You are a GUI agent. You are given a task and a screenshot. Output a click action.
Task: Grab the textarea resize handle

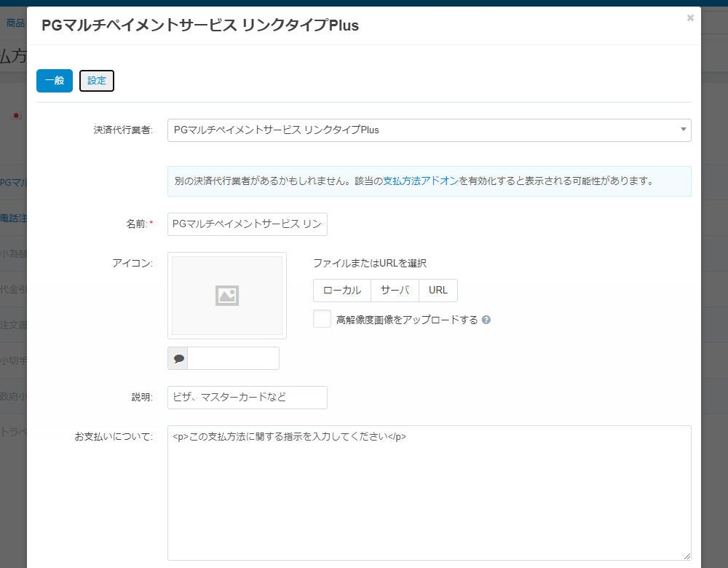pyautogui.click(x=687, y=556)
